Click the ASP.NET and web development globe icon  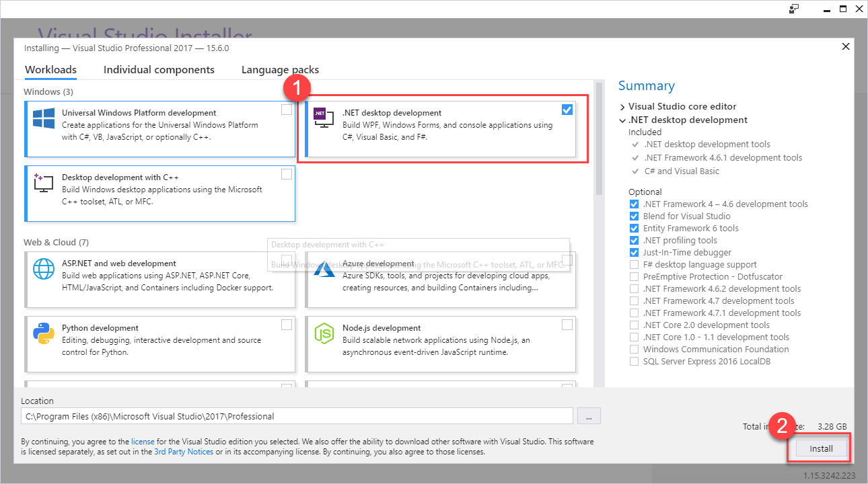[43, 270]
